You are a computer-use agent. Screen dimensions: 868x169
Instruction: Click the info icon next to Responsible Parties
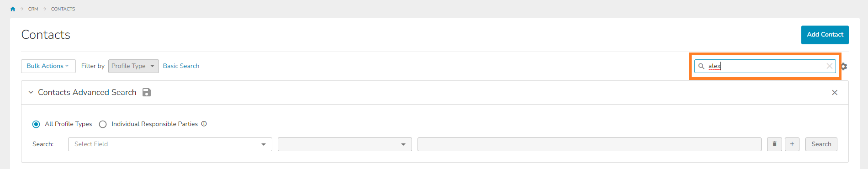[204, 124]
